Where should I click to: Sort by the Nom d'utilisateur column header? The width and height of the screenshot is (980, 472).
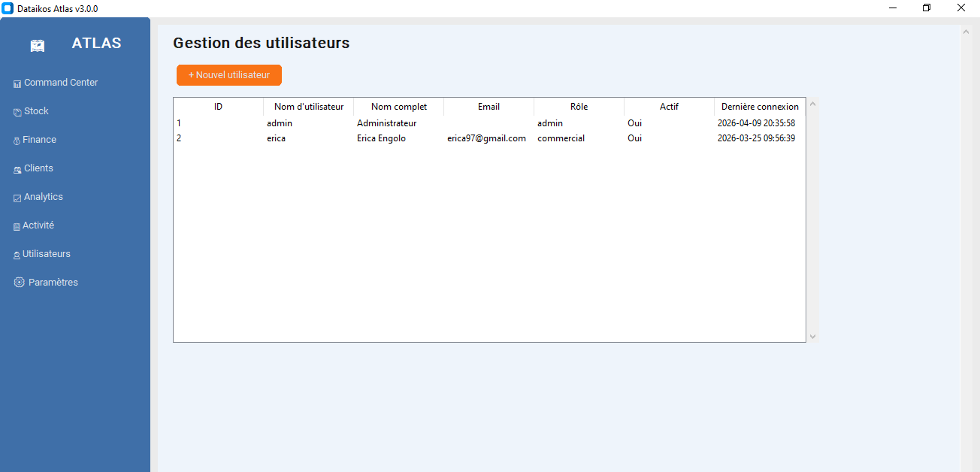coord(309,107)
